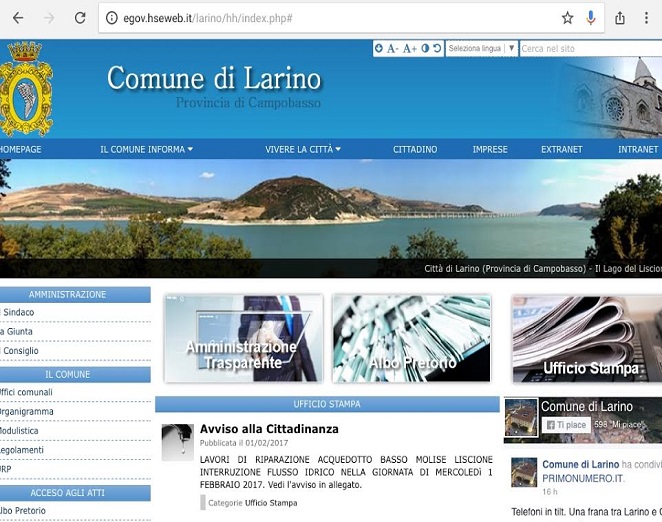Click the Facebook Ti piace button
This screenshot has height=522, width=662.
[x=565, y=425]
